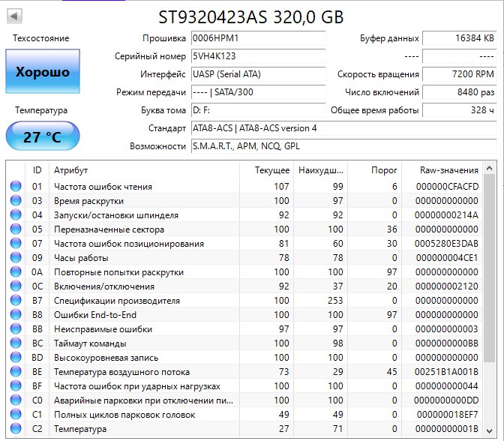
Task: Select row Спецификации производителя
Action: tap(244, 300)
